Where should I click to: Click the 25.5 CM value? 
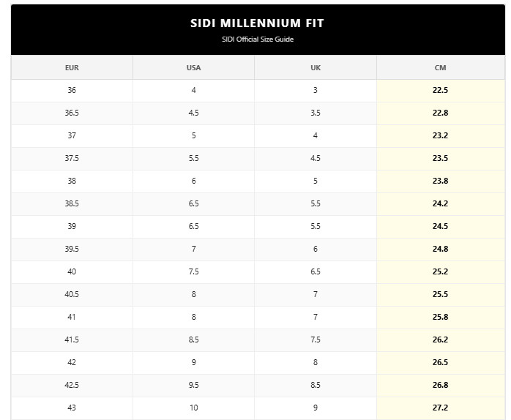coord(440,294)
